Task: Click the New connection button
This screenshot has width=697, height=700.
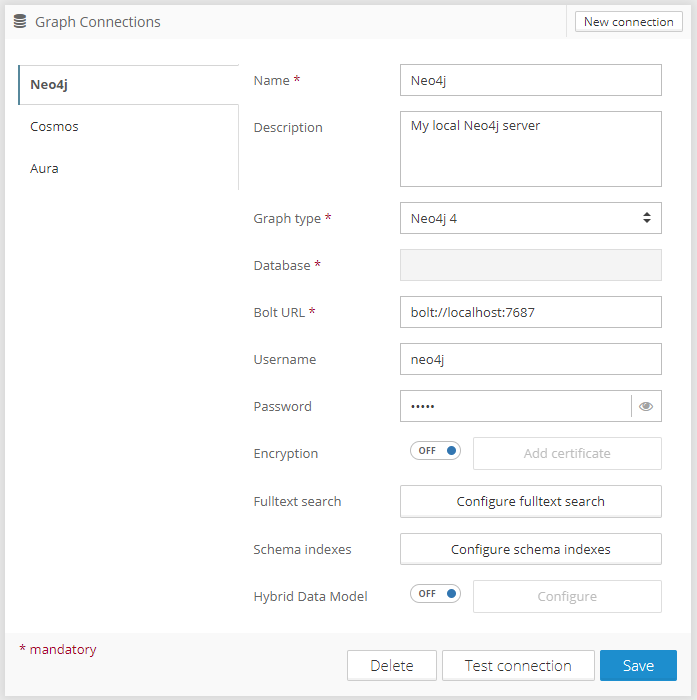Action: (x=628, y=21)
